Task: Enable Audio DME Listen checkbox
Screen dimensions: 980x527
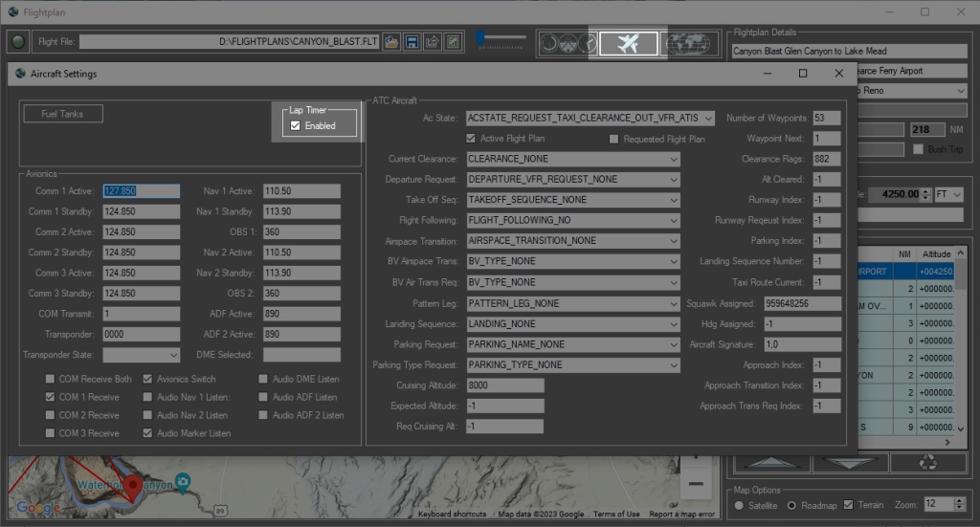Action: pos(263,379)
